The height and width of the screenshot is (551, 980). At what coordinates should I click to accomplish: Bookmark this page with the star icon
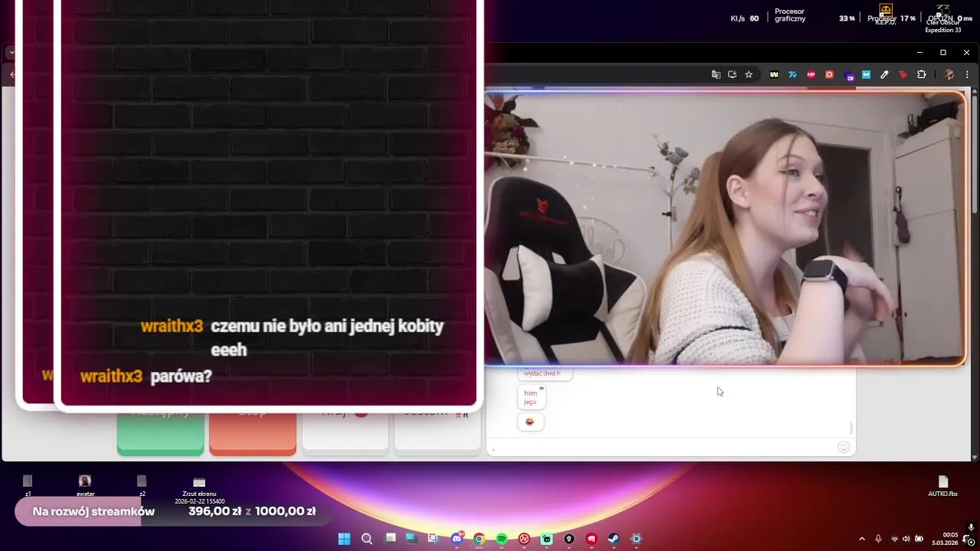[x=749, y=74]
